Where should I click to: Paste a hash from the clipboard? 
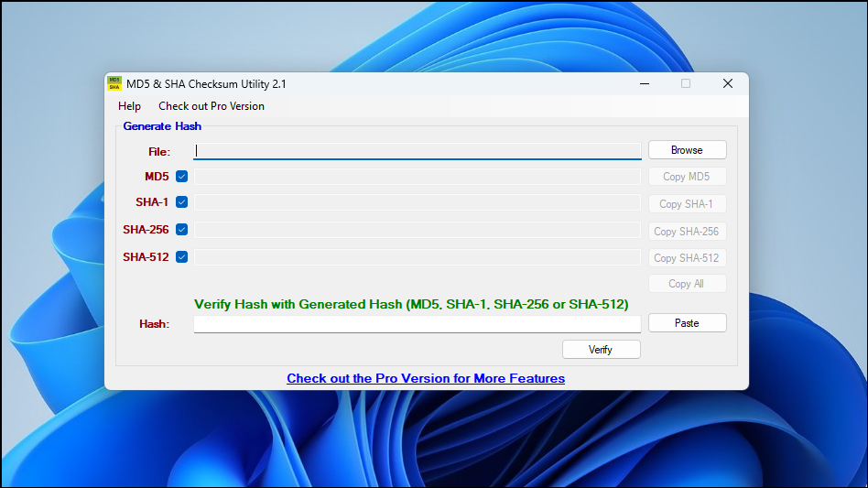click(x=687, y=323)
